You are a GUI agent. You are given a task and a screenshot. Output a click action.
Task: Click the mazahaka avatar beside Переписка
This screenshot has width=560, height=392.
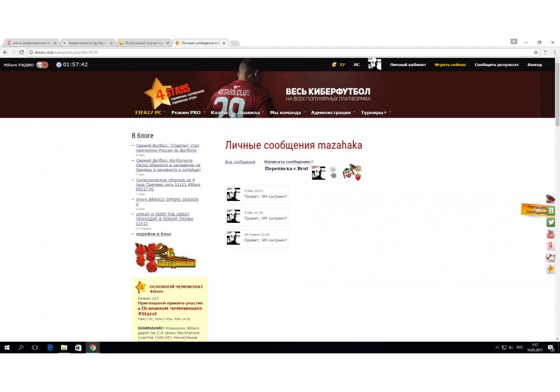coord(319,173)
